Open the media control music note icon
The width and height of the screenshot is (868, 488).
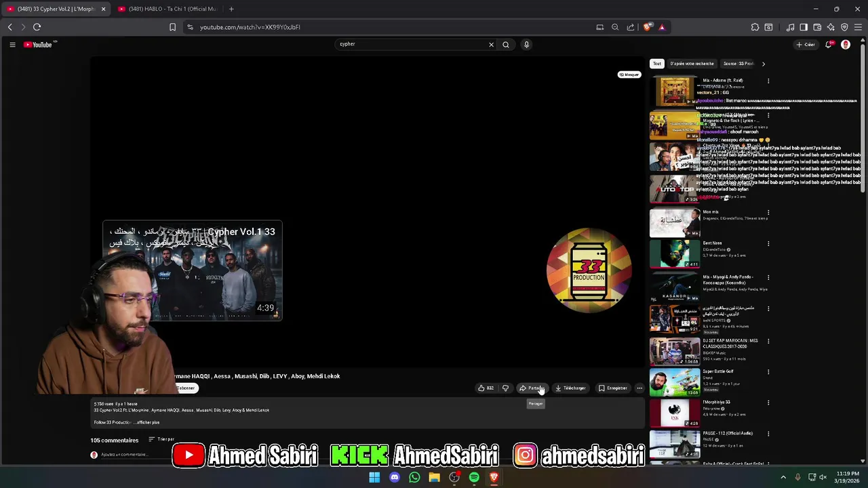790,27
